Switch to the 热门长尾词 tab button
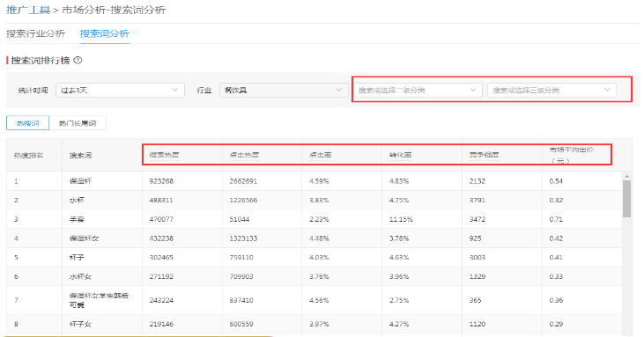This screenshot has width=644, height=337. point(78,123)
